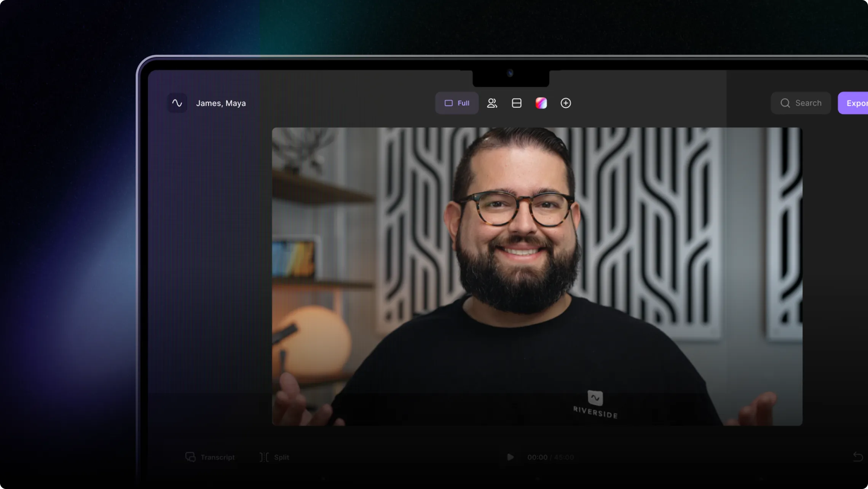The image size is (868, 489).
Task: Click the 00:00 timecode display
Action: click(537, 457)
